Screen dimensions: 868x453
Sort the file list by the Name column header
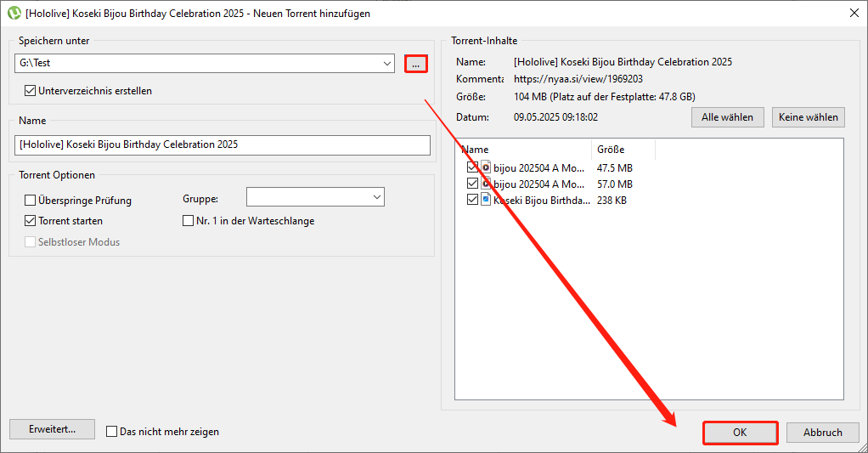[x=524, y=149]
